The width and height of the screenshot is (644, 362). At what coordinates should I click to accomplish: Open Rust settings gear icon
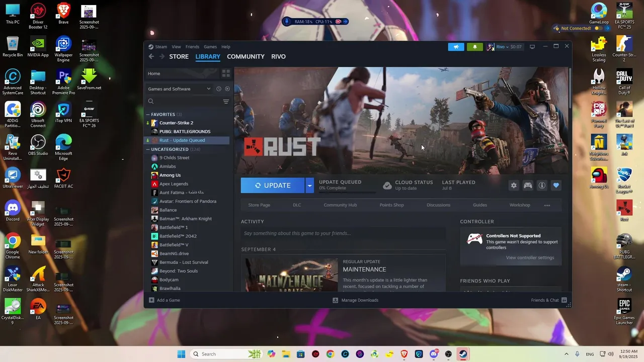(x=514, y=186)
